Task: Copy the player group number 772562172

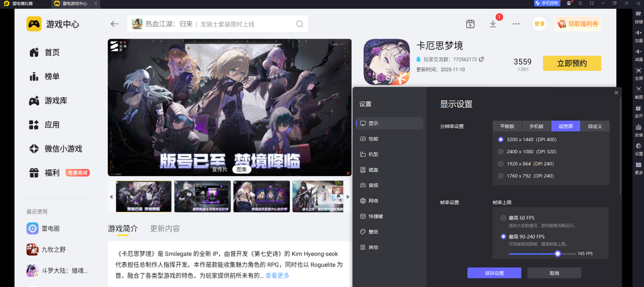Action: pos(482,59)
